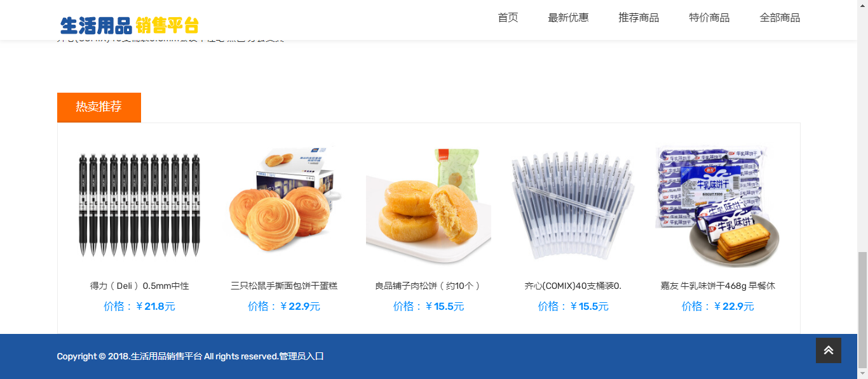Click the vertical page scrollbar thumb
Image resolution: width=868 pixels, height=379 pixels.
[862, 310]
